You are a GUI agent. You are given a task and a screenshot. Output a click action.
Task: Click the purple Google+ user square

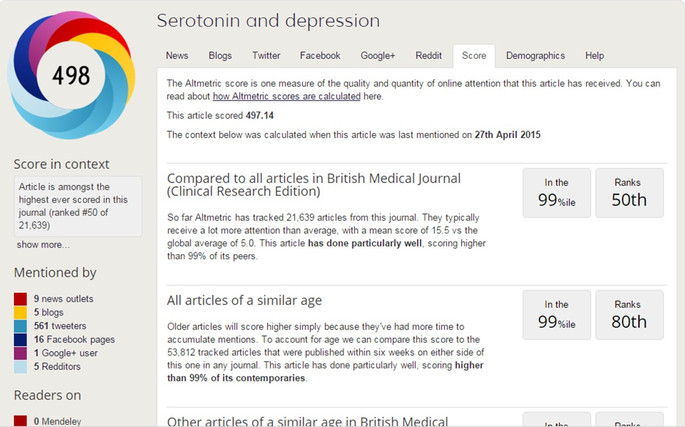click(x=20, y=353)
